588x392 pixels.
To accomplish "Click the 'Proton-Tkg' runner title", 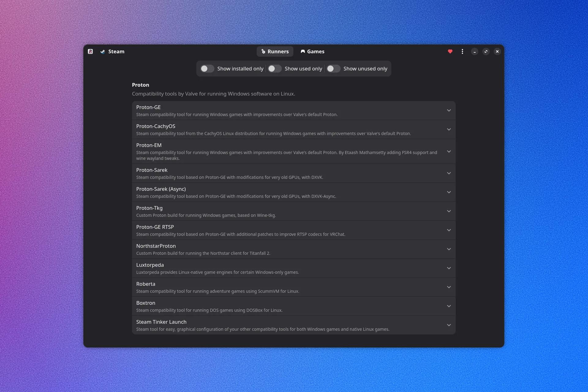I will pyautogui.click(x=149, y=208).
